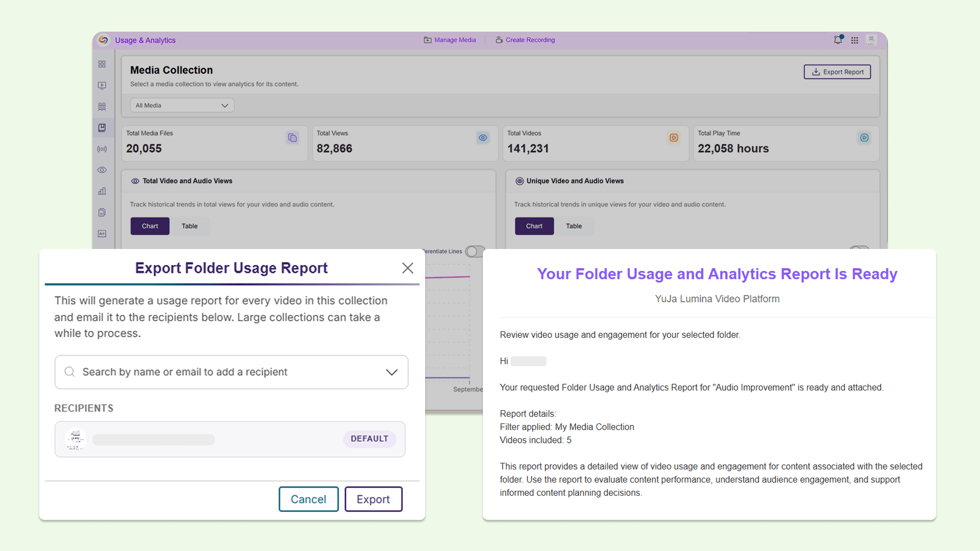Click the Total Videos card icon
980x551 pixels.
[x=674, y=138]
